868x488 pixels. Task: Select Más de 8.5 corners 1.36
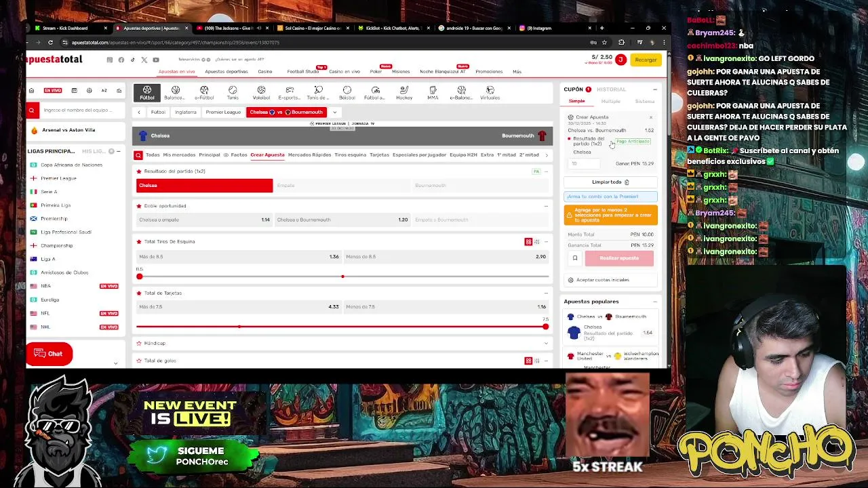point(239,256)
